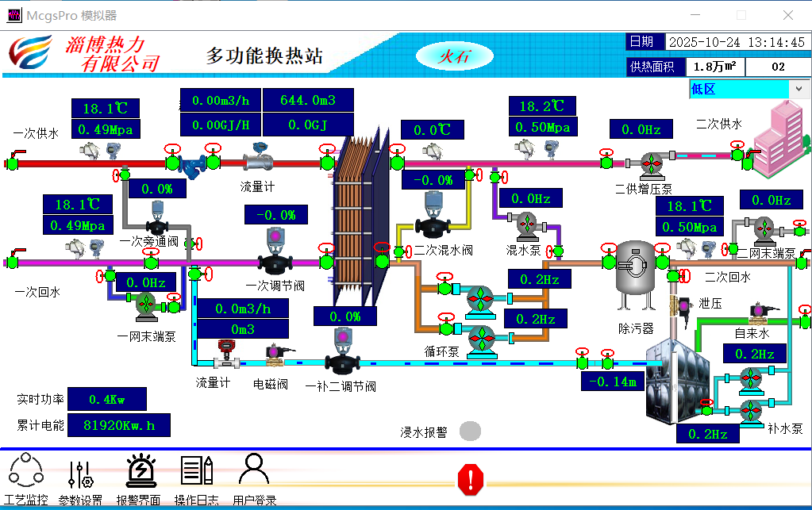Toggle the 浸水报警 indicator light
Viewport: 812px width, 510px height.
point(471,431)
